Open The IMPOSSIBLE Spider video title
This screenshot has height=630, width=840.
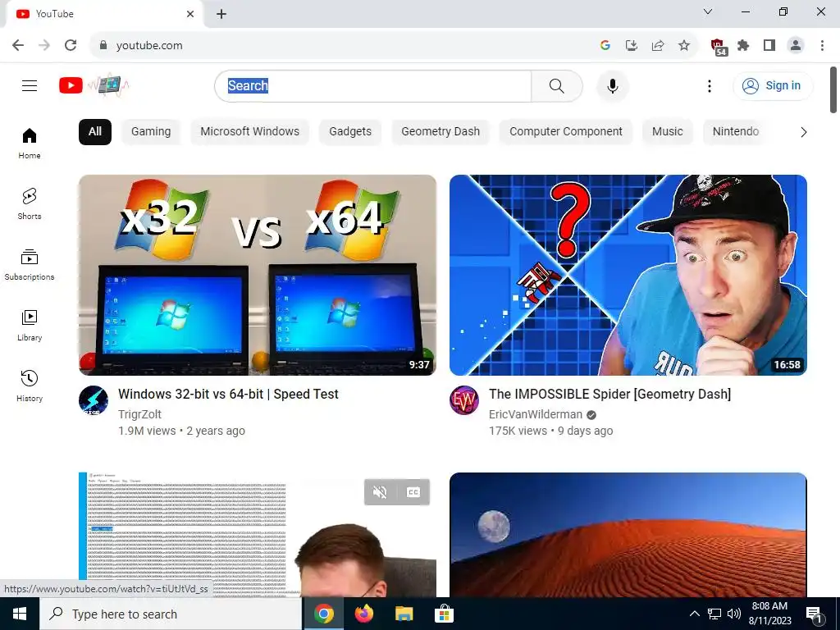point(609,395)
